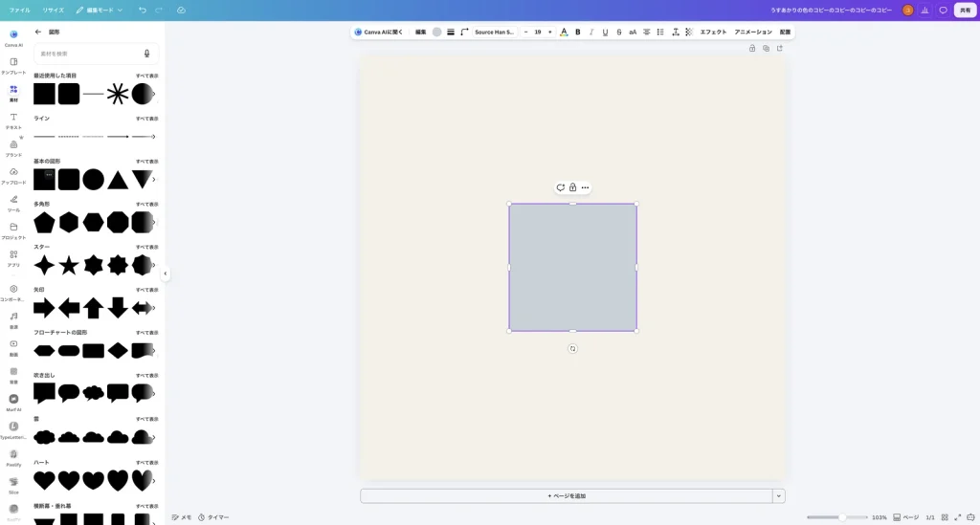
Task: Open text alignment options
Action: (x=647, y=32)
